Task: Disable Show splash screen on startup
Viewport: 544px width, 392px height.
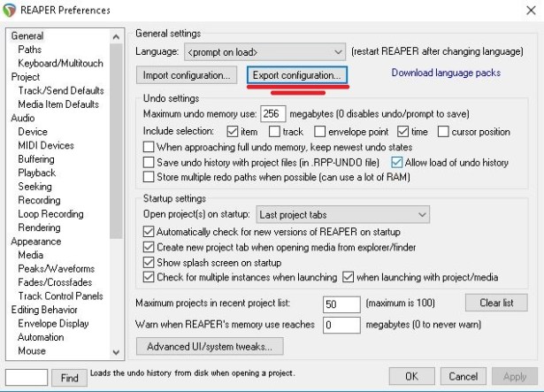Action: click(x=149, y=263)
